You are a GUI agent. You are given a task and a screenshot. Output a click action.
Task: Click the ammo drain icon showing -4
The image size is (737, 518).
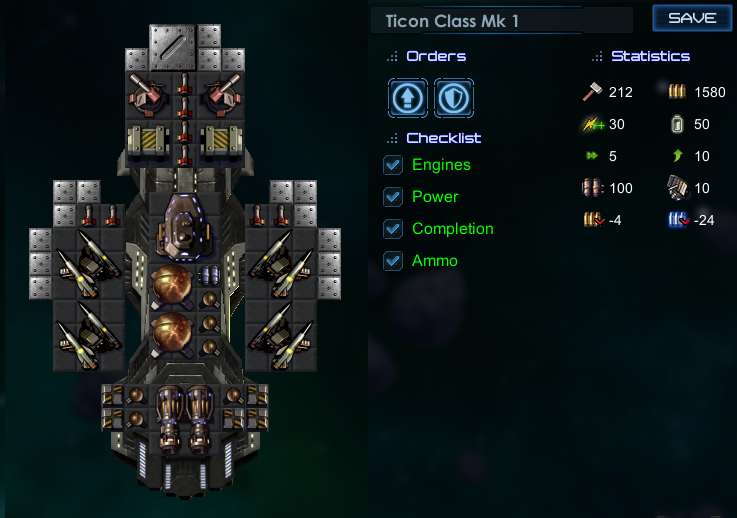tap(594, 220)
